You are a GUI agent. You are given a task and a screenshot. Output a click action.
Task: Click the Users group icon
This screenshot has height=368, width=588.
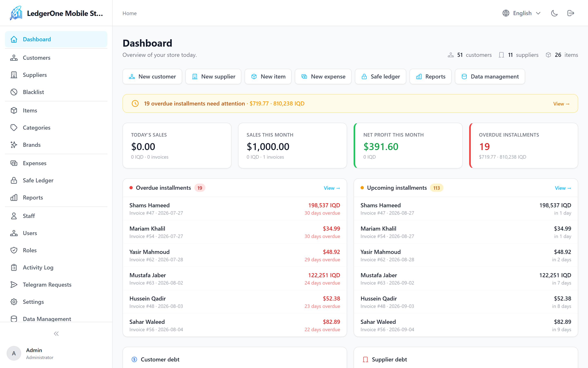pos(14,233)
